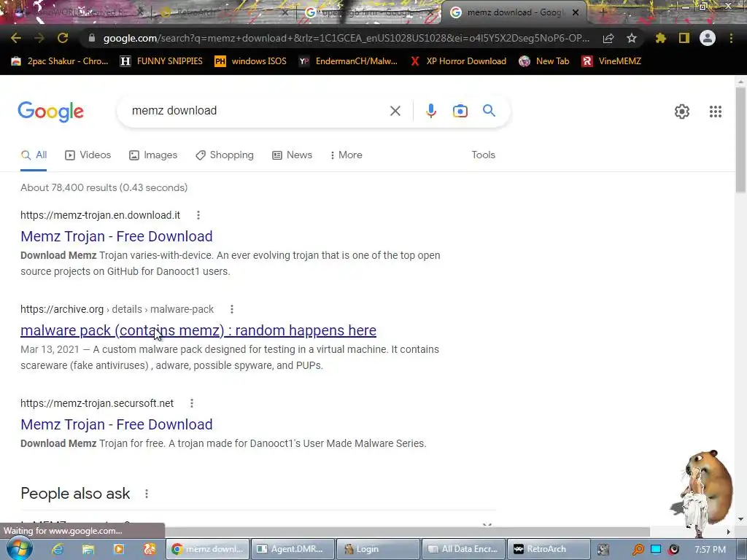
Task: Search by image with the camera icon
Action: [x=460, y=111]
